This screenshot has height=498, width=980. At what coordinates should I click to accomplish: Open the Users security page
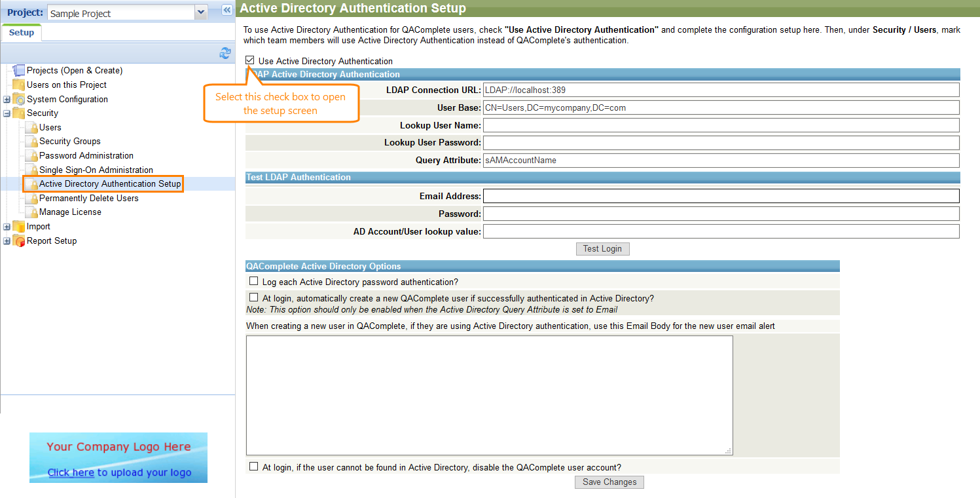tap(50, 128)
